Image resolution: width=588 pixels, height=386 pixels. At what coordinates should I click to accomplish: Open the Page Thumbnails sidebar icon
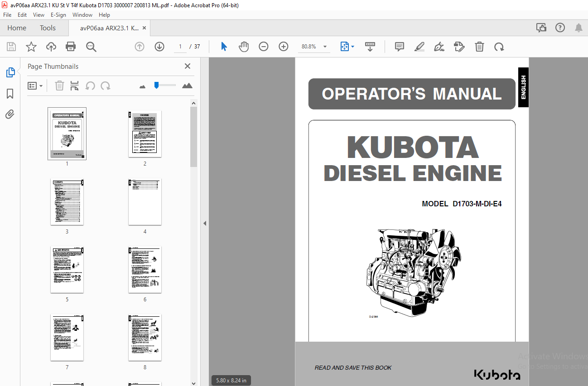pyautogui.click(x=10, y=72)
